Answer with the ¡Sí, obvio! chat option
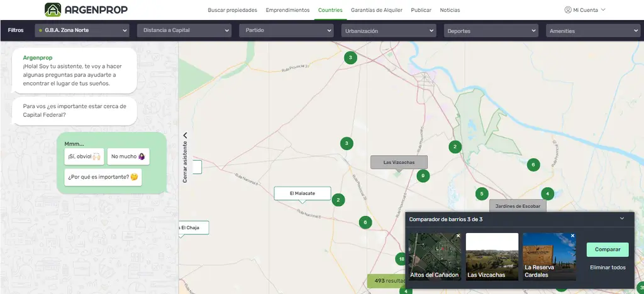Image resolution: width=644 pixels, height=294 pixels. [x=84, y=156]
